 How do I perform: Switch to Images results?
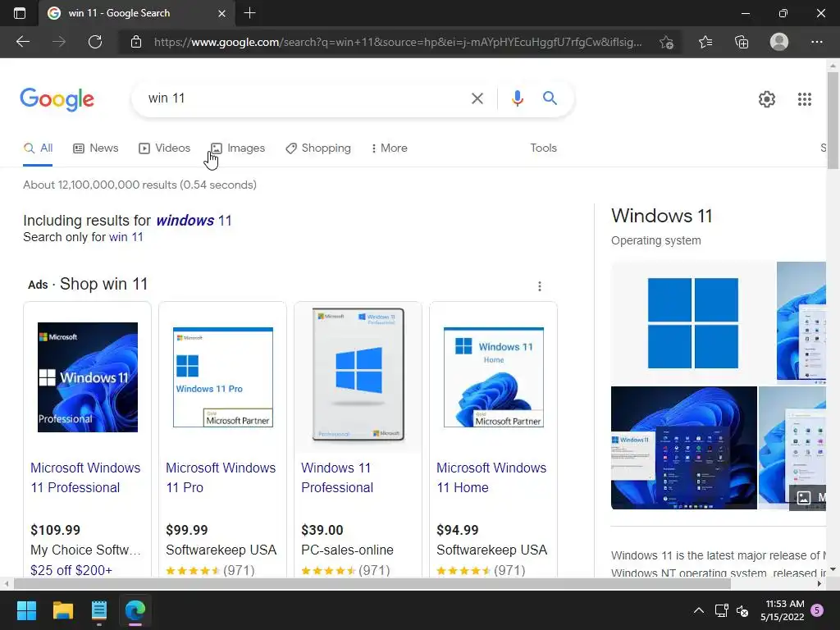238,148
